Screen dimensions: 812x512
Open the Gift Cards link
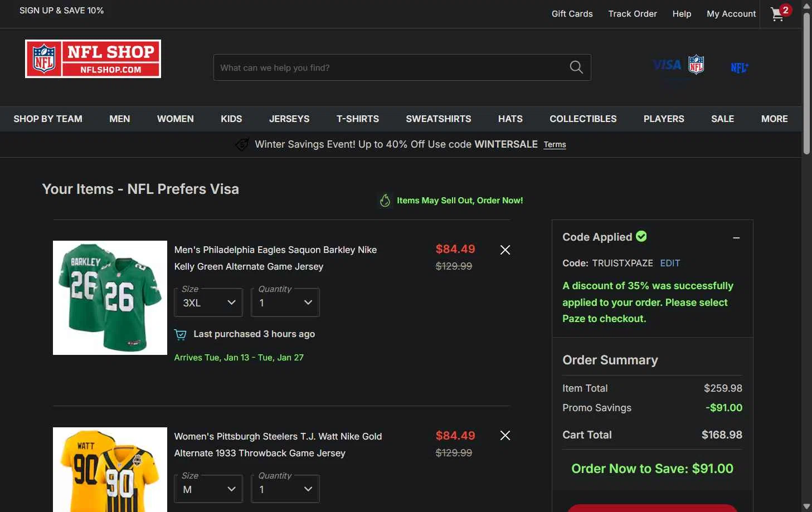(x=572, y=14)
